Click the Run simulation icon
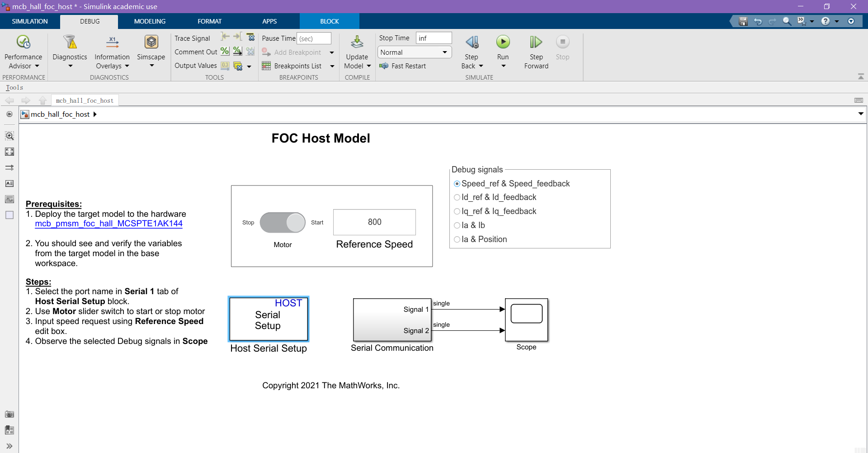 503,42
